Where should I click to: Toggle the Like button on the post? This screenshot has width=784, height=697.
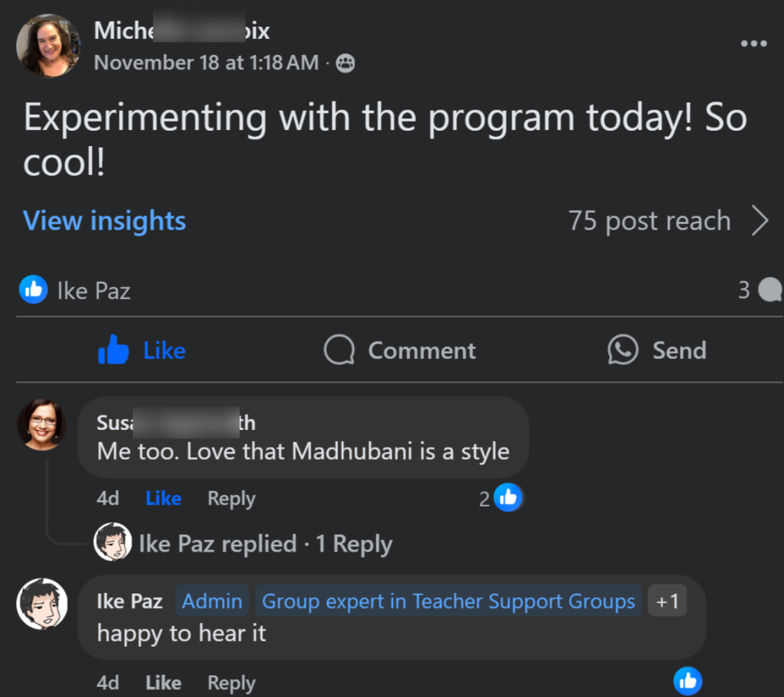[x=142, y=350]
